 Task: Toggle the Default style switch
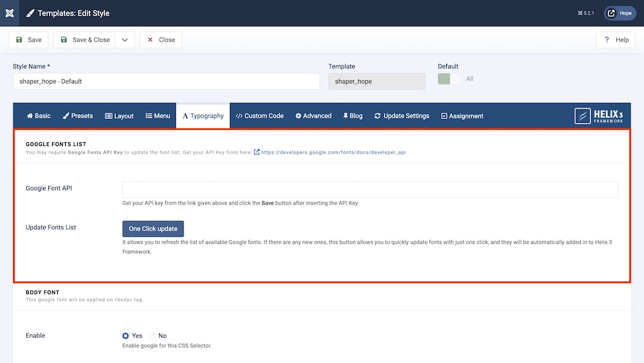450,79
